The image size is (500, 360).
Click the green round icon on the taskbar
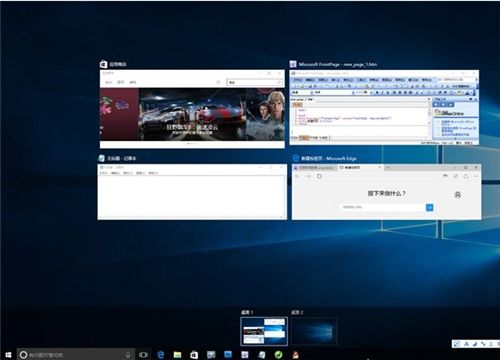click(x=278, y=355)
